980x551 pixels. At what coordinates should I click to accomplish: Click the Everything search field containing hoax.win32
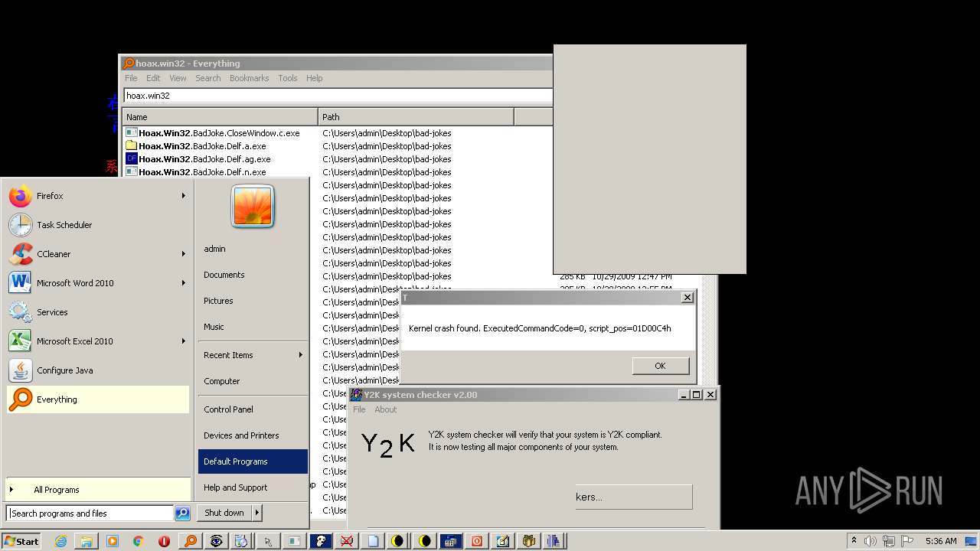point(338,96)
